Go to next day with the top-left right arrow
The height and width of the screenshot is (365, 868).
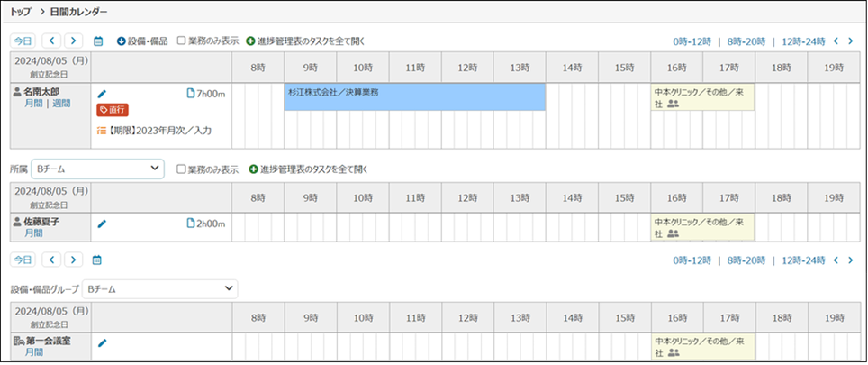[74, 41]
